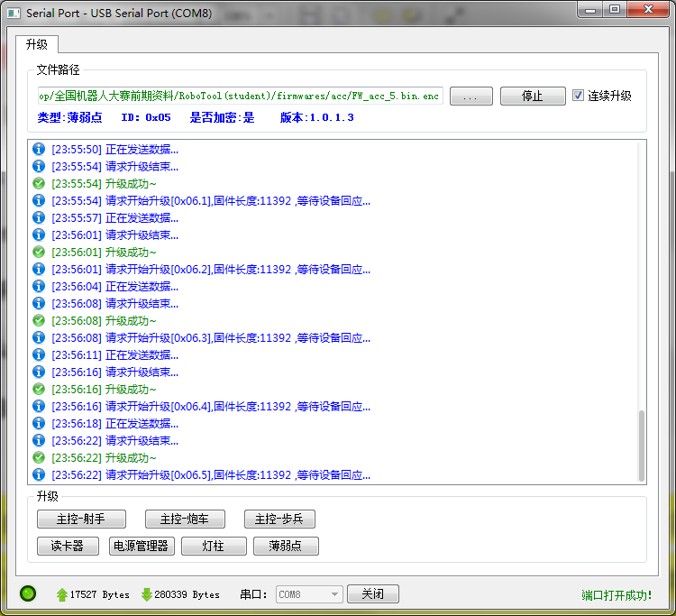The image size is (676, 616).
Task: Click the info icon beside [23:56:22] 请求升级结束
Action: [39, 440]
